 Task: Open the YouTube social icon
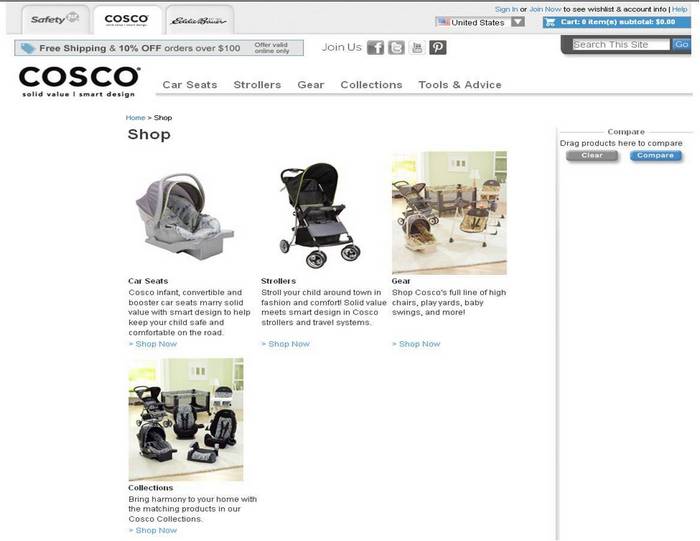tap(417, 47)
